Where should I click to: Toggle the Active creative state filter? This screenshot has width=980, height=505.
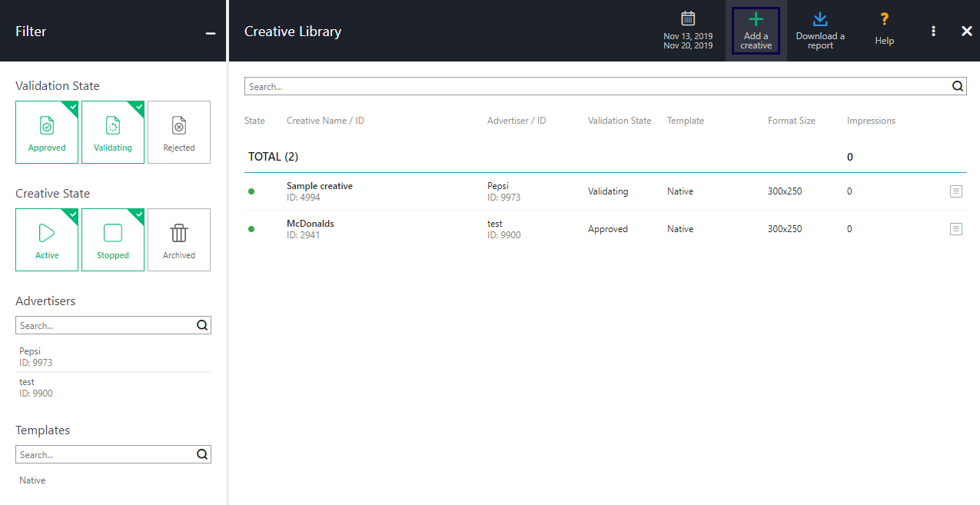(47, 240)
